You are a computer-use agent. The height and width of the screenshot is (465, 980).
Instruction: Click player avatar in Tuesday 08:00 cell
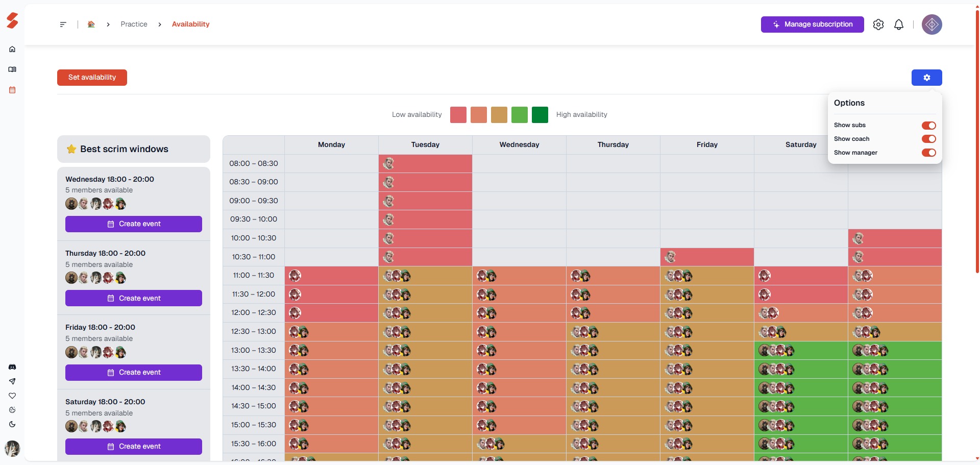pyautogui.click(x=389, y=163)
